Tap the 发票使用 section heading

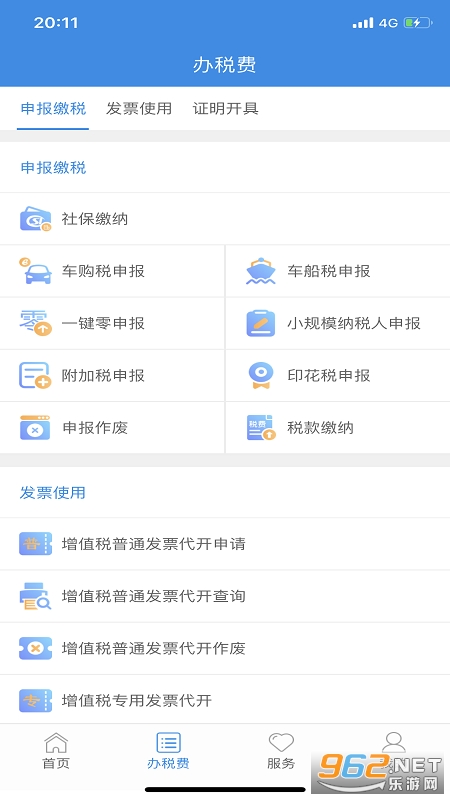(x=53, y=493)
